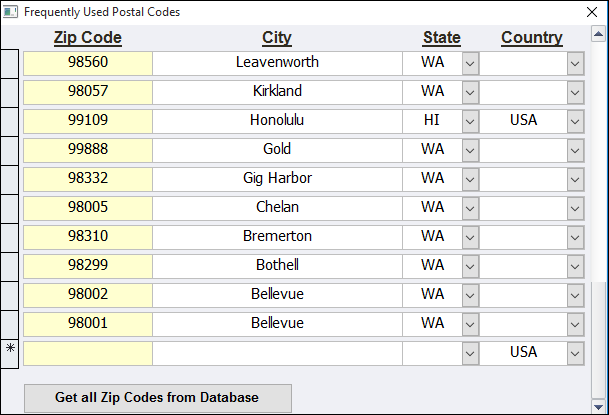Click the city field showing Bremerton
The height and width of the screenshot is (415, 609).
277,236
